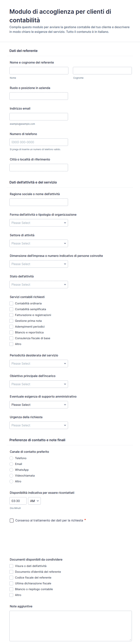Viewport: 140px width, 644px height.
Task: Tick the Ultima dichiarazione fiscale checkbox
Action: (x=11, y=583)
